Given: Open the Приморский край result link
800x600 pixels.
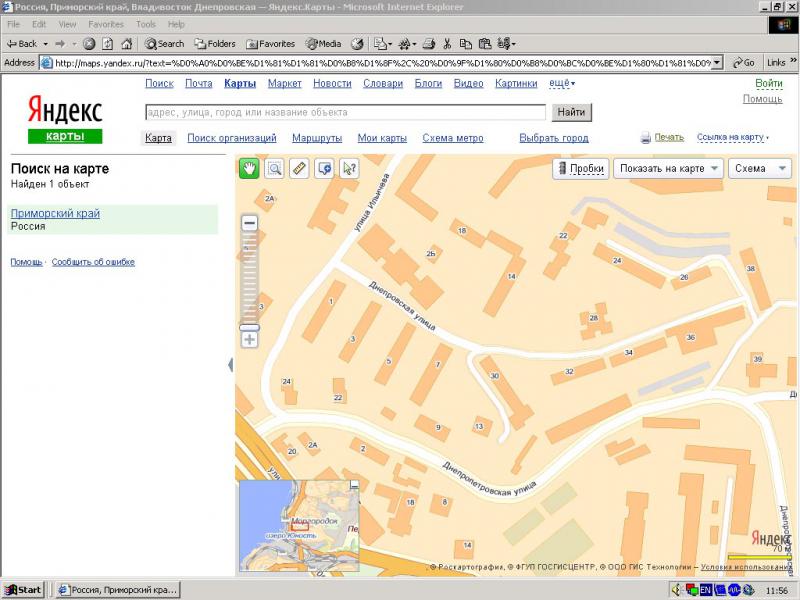Looking at the screenshot, I should click(x=55, y=213).
